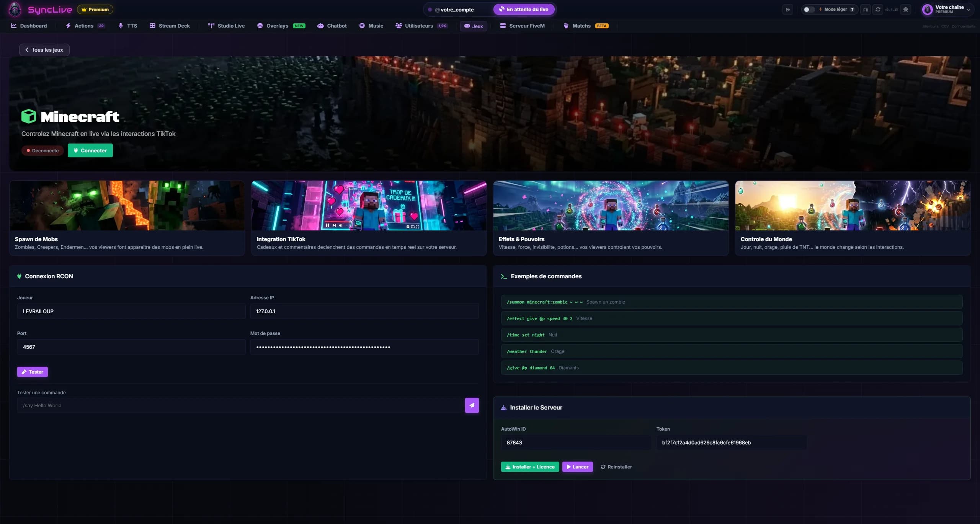Launch the server with Lancer button
980x524 pixels.
(x=577, y=467)
